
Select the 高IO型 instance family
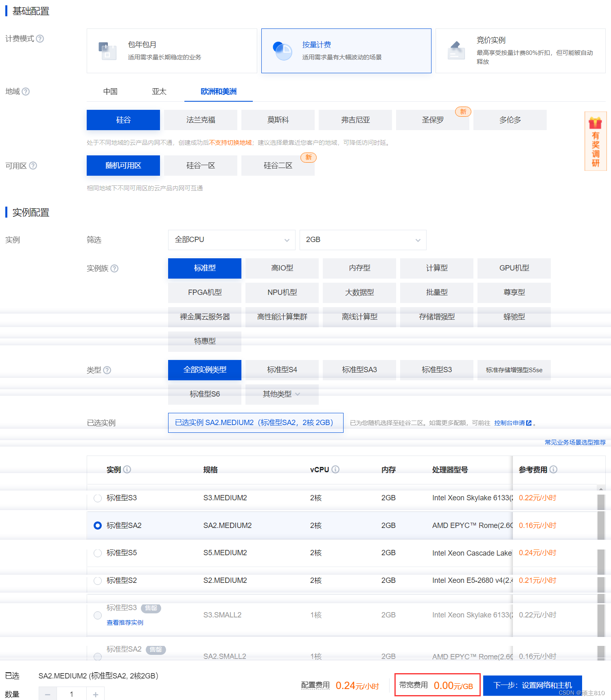pos(282,268)
